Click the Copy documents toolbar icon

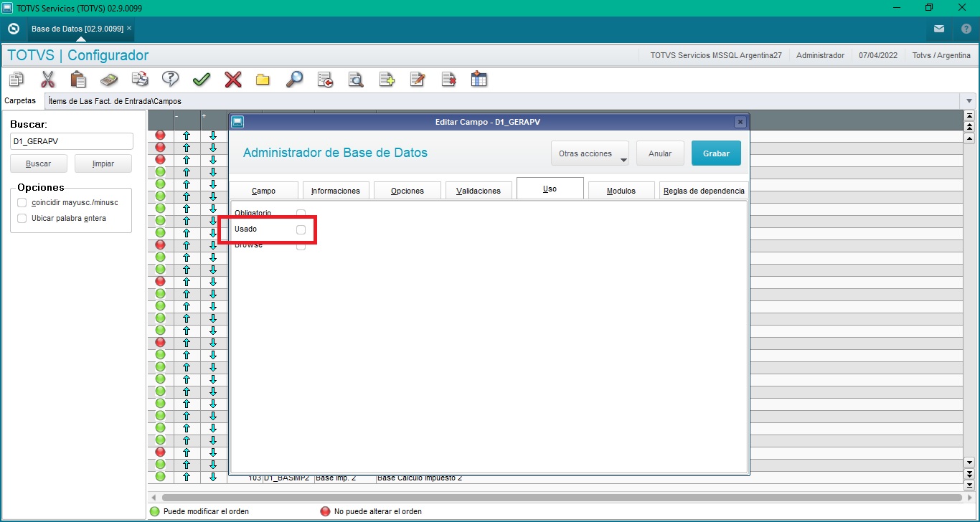(17, 80)
